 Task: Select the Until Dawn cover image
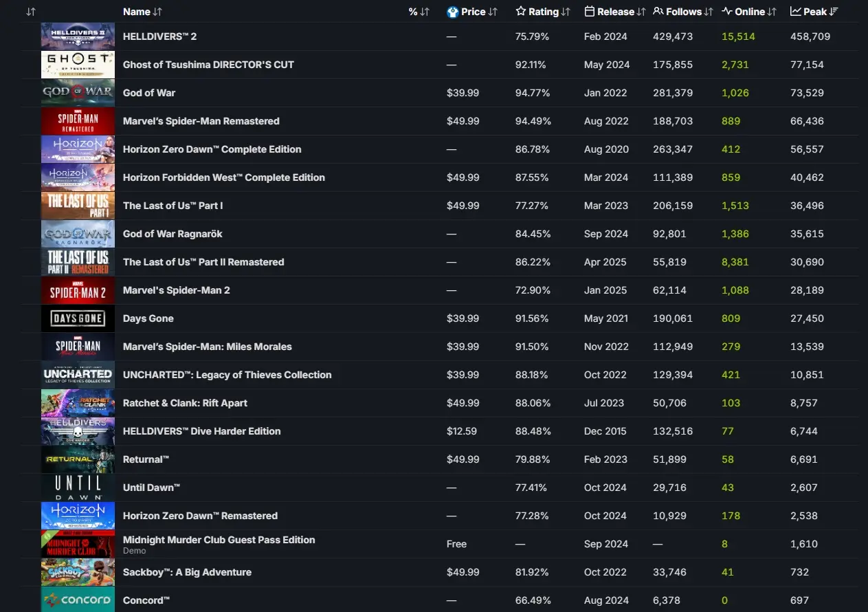point(78,488)
